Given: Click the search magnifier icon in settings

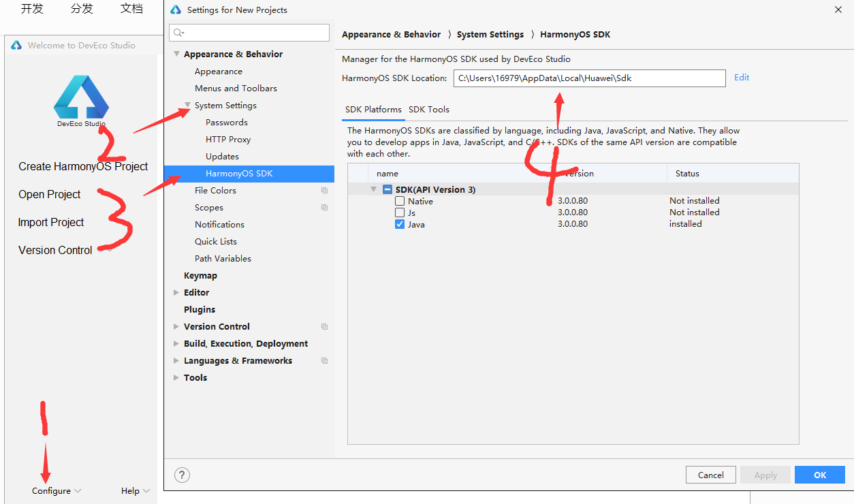Looking at the screenshot, I should pos(178,33).
